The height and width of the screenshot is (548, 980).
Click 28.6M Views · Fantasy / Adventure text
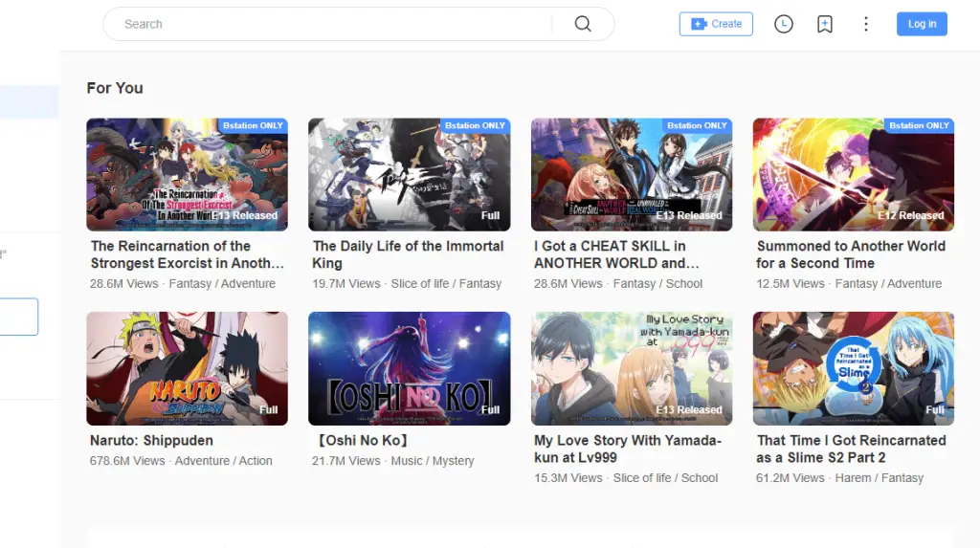(x=183, y=284)
